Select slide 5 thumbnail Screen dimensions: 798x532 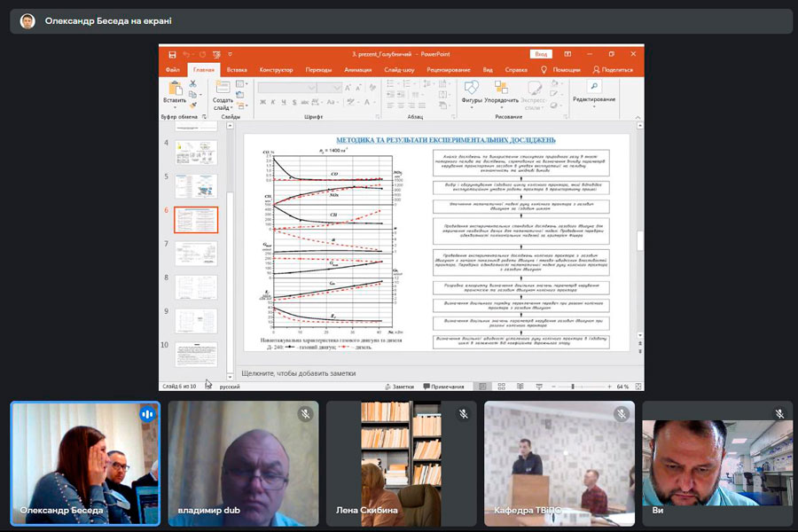coord(197,186)
